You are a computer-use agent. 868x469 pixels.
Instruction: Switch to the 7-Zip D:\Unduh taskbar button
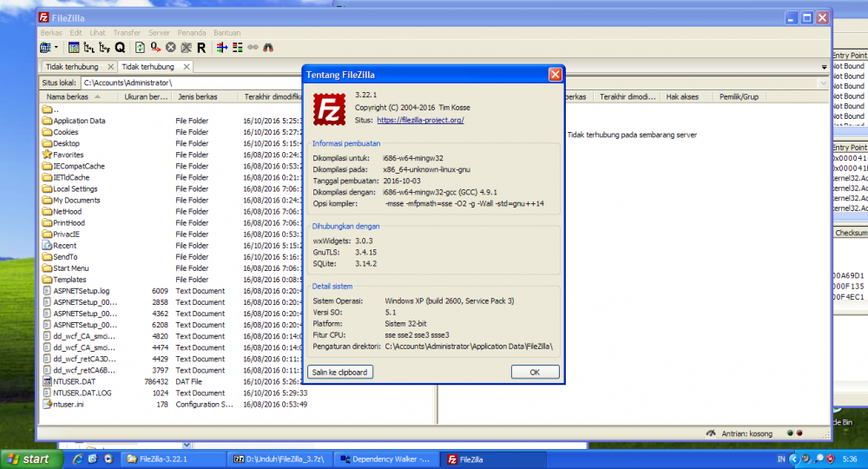coord(279,459)
